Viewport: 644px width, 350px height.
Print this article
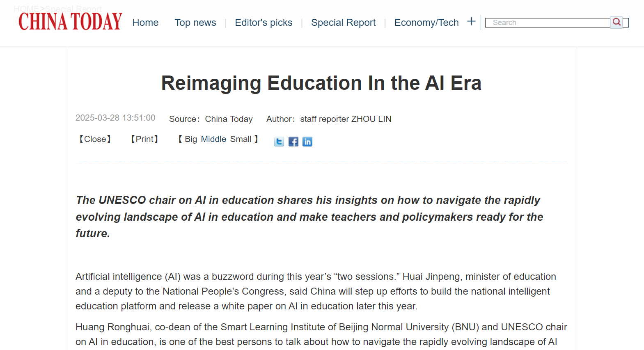coord(144,139)
